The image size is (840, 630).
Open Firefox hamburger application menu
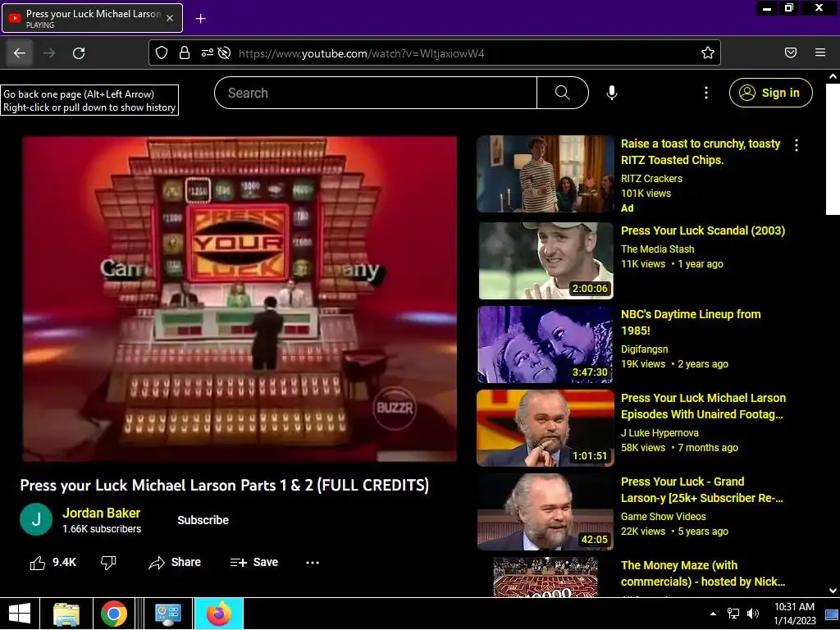[820, 52]
